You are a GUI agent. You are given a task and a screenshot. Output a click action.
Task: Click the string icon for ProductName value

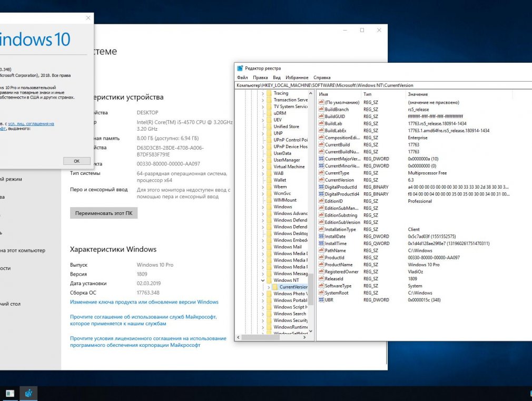coord(321,265)
